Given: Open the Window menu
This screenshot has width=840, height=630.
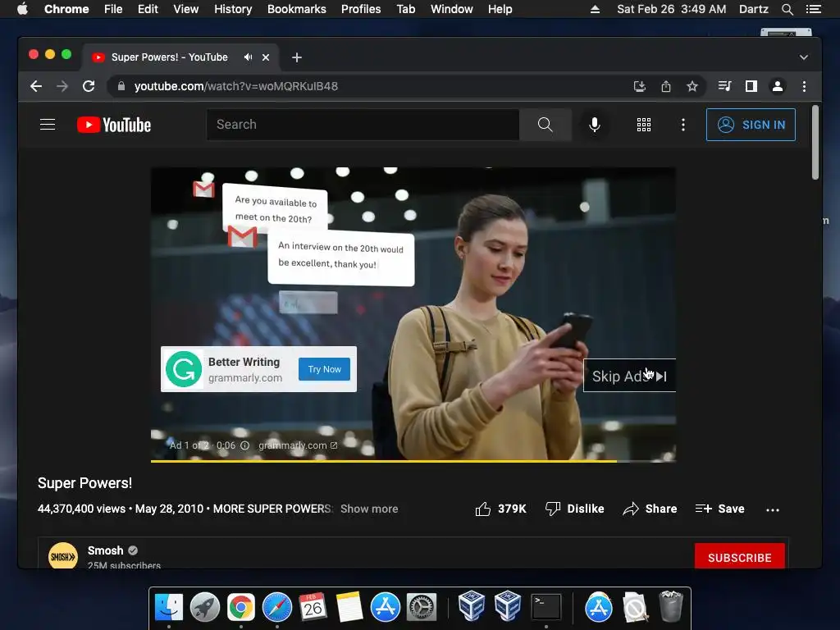Looking at the screenshot, I should tap(452, 9).
